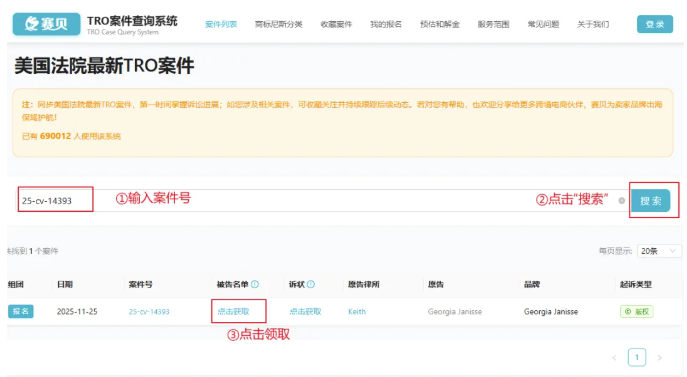
Task: Click brand cell Georgia Janisse in 品牌 column
Action: [551, 312]
